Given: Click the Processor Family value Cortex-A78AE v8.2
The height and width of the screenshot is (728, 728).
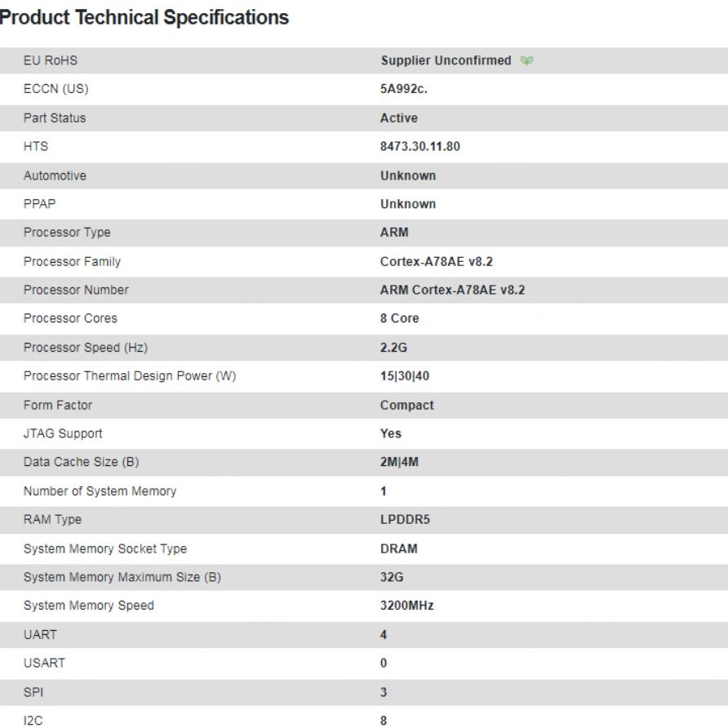Looking at the screenshot, I should [x=437, y=261].
